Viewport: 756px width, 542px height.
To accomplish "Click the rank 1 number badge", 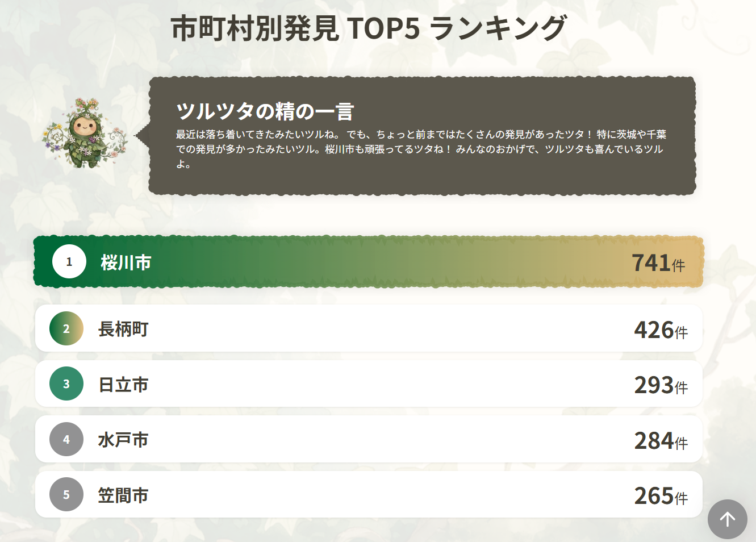I will (69, 262).
